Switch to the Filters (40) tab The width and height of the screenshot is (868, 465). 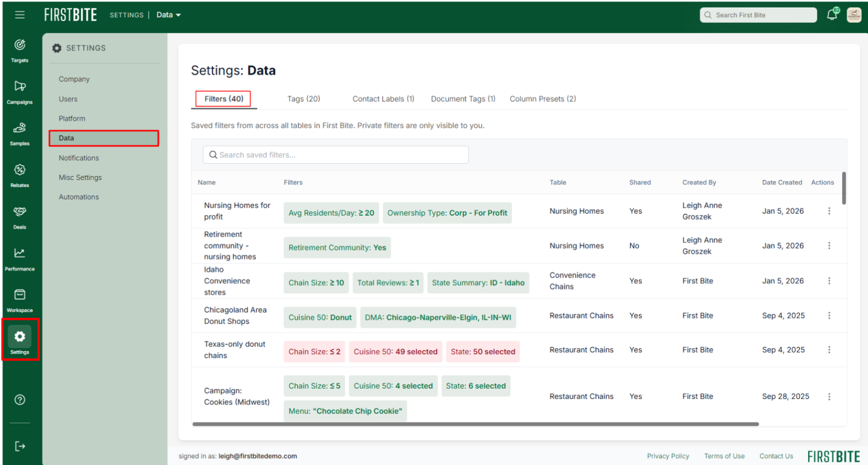(x=224, y=99)
